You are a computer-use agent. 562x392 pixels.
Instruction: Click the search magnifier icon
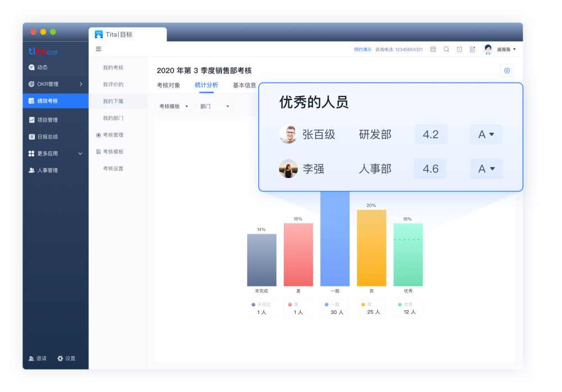pyautogui.click(x=446, y=49)
